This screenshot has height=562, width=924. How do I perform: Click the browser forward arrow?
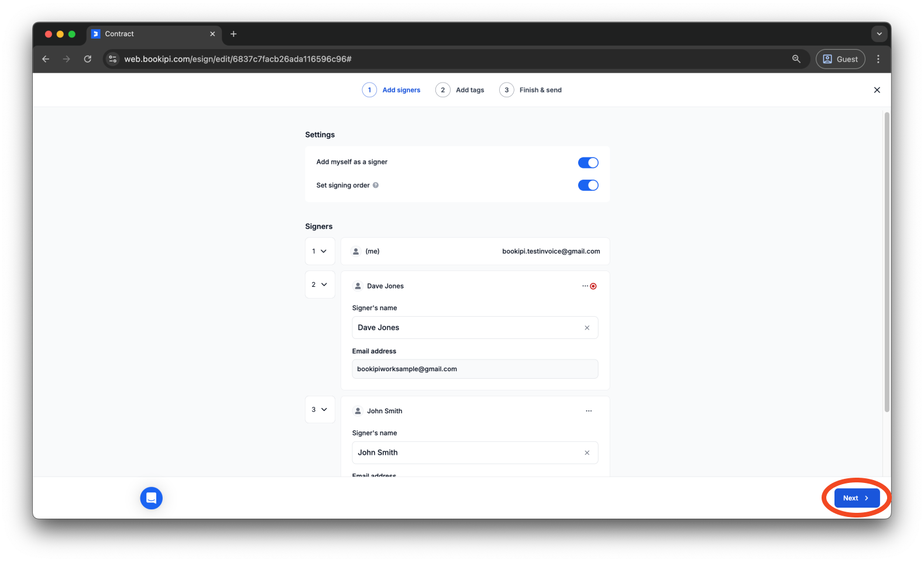(x=67, y=59)
